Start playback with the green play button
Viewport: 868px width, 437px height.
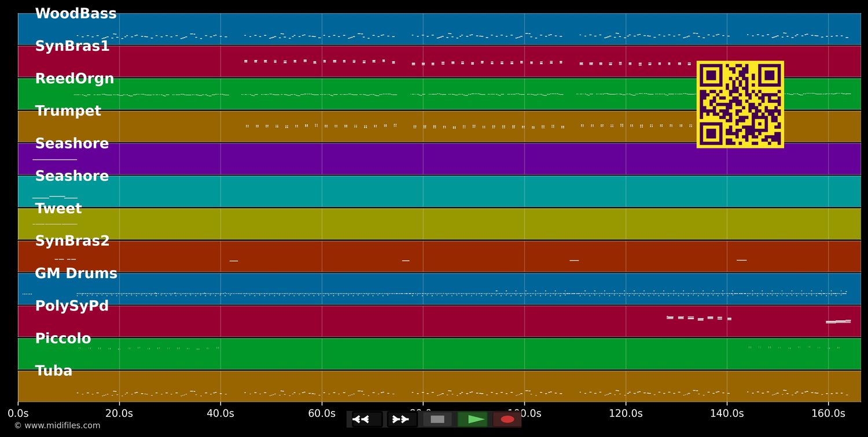pos(472,419)
